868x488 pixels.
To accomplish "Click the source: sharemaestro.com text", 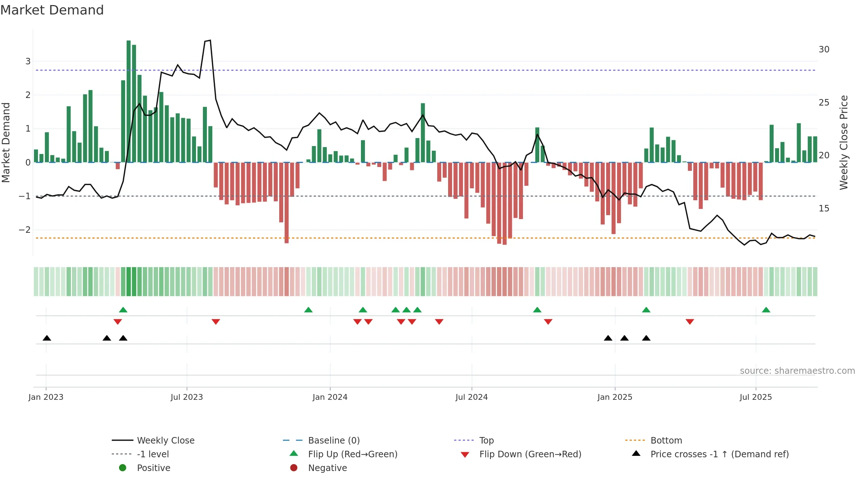I will 797,371.
